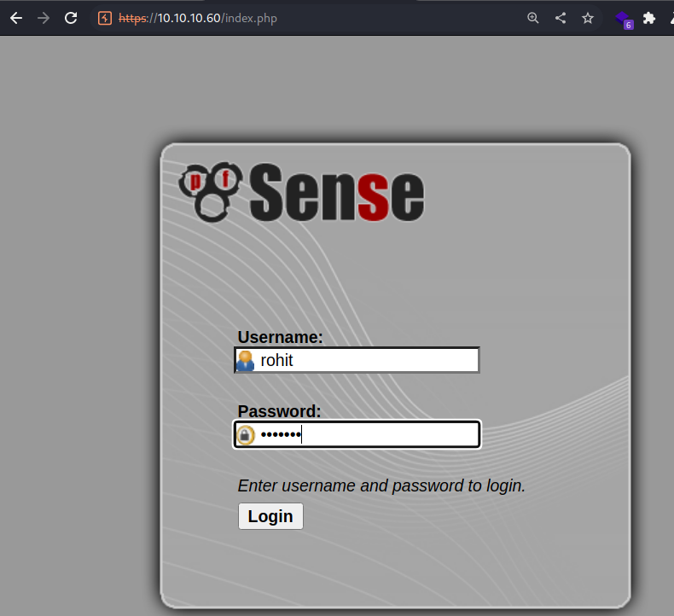The height and width of the screenshot is (616, 674).
Task: Click the browser forward arrow
Action: point(44,18)
